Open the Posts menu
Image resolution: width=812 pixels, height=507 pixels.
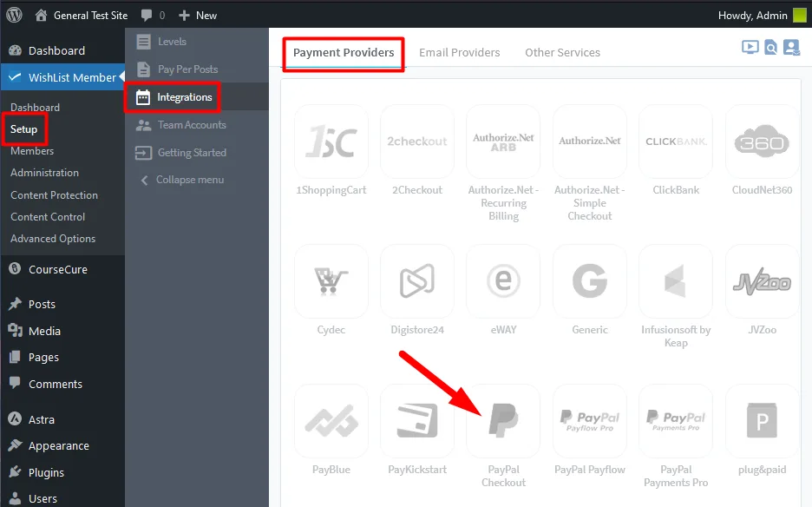coord(62,305)
